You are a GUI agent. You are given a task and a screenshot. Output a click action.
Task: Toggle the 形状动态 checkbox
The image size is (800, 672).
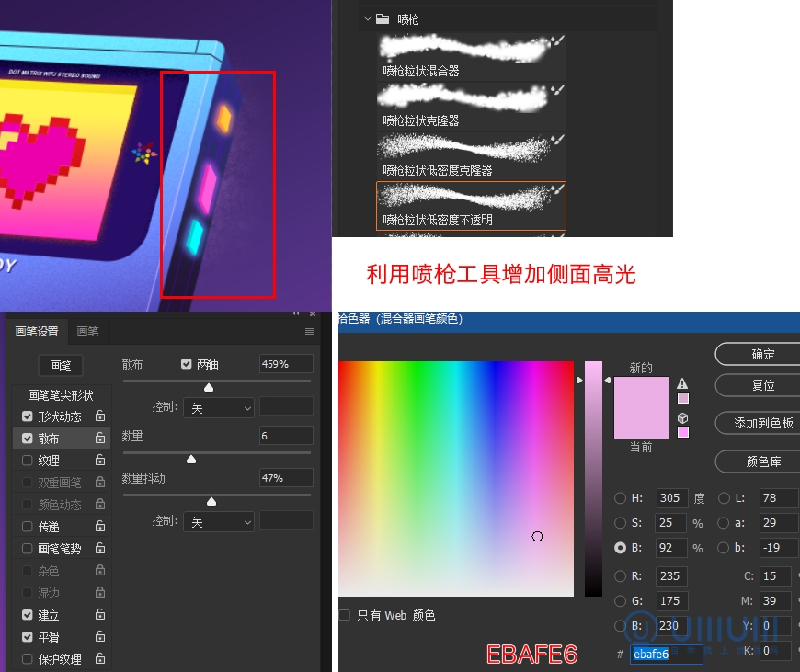click(x=28, y=416)
